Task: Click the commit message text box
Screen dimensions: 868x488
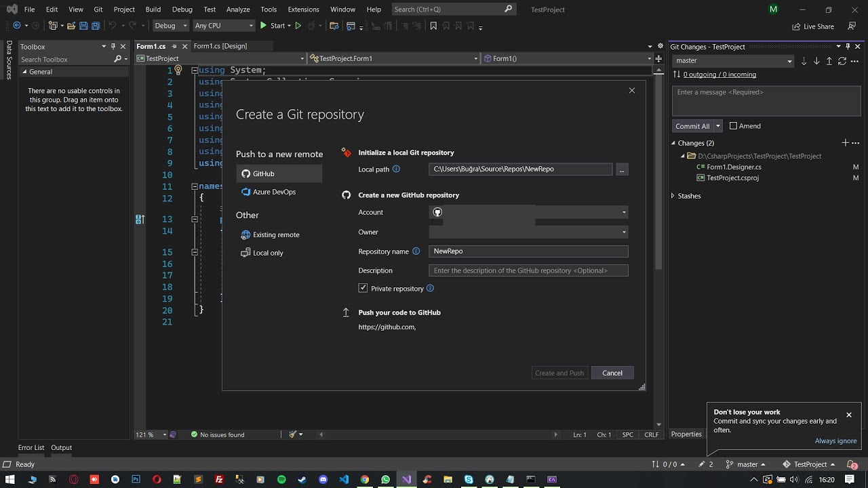Action: tap(766, 101)
